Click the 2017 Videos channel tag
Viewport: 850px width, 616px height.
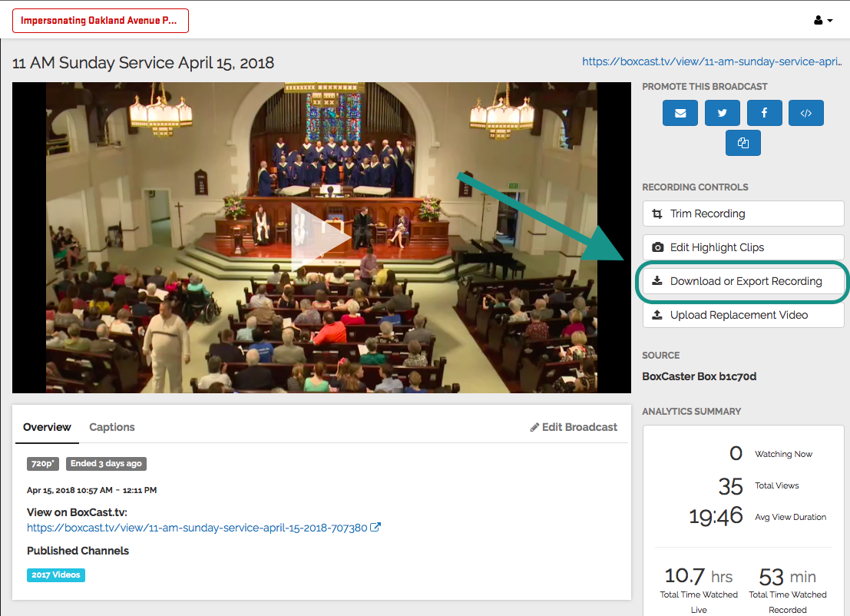[x=56, y=575]
